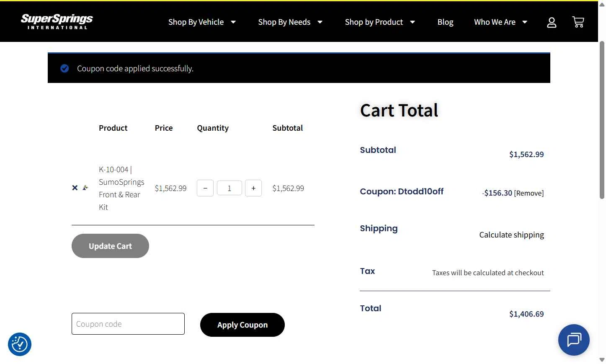Open the live chat bubble icon

[x=574, y=340]
